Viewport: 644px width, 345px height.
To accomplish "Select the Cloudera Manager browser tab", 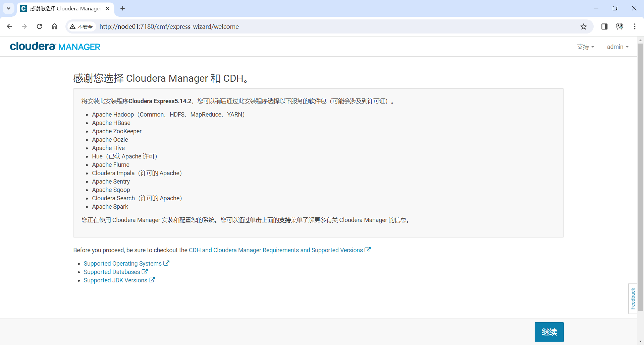I will 65,8.
